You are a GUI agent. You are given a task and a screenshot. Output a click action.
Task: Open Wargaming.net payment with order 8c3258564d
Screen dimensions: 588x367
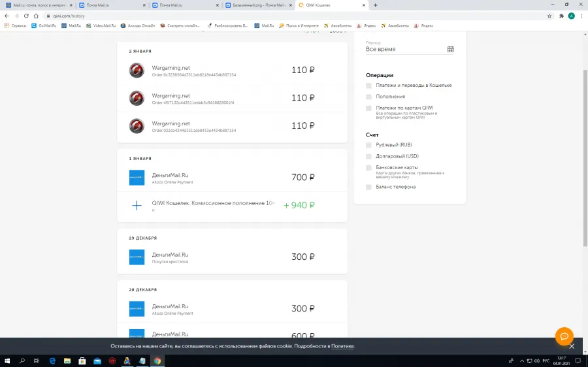coord(232,71)
